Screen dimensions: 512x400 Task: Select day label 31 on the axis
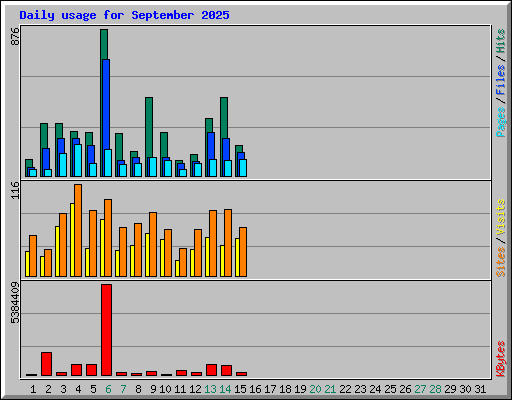pyautogui.click(x=480, y=389)
